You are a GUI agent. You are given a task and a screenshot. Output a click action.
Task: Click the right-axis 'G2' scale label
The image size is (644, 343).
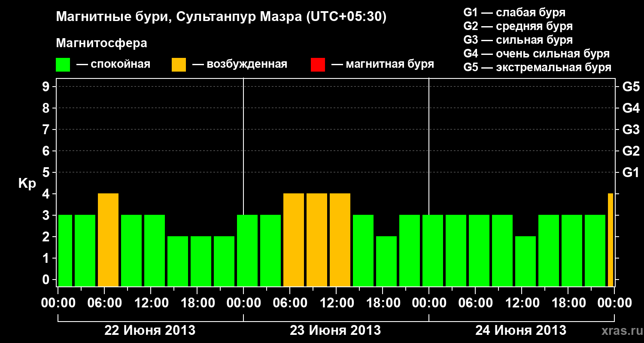(x=631, y=151)
